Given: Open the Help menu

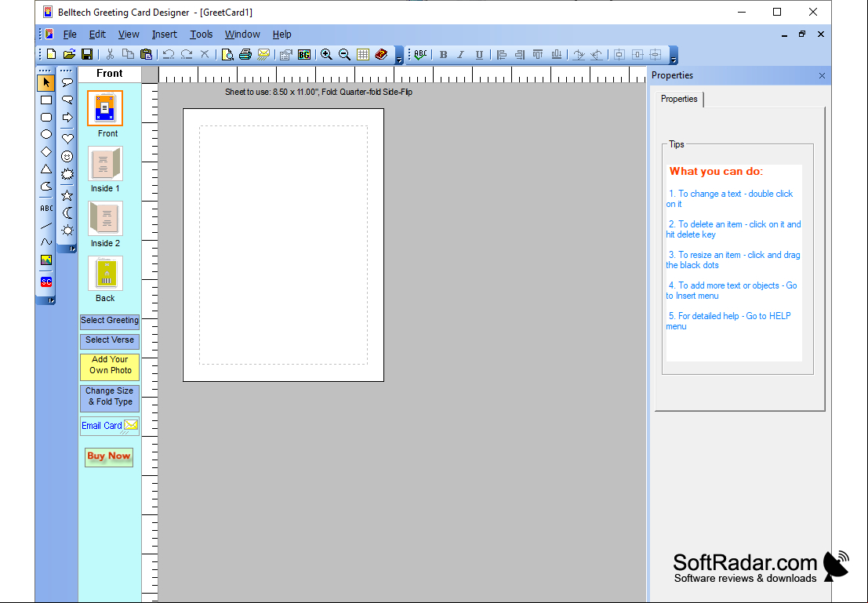Looking at the screenshot, I should [x=281, y=35].
